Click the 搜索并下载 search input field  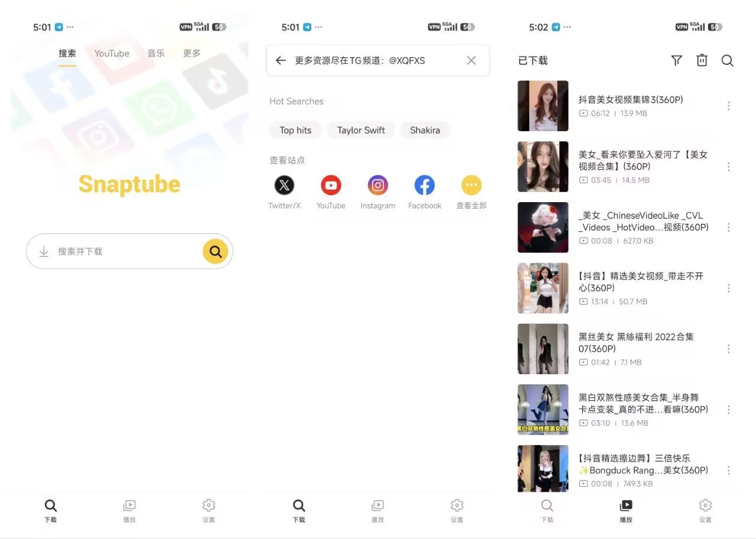[x=124, y=252]
